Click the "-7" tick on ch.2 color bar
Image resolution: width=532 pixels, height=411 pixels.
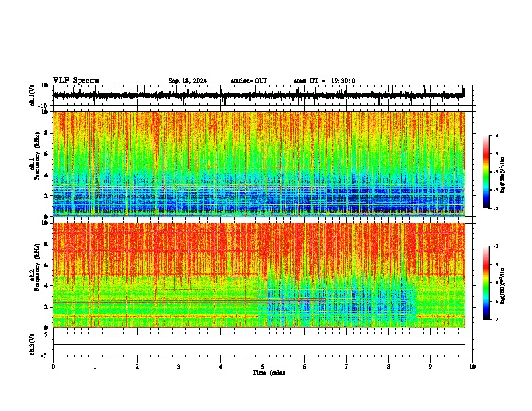496,319
